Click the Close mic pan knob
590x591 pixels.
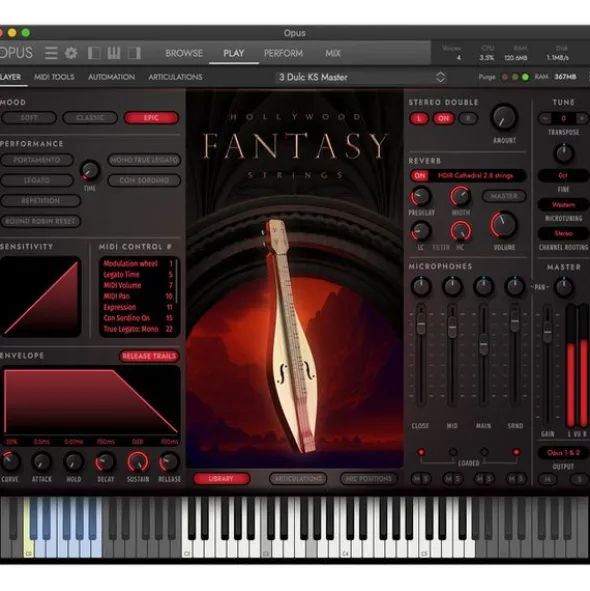(x=421, y=286)
